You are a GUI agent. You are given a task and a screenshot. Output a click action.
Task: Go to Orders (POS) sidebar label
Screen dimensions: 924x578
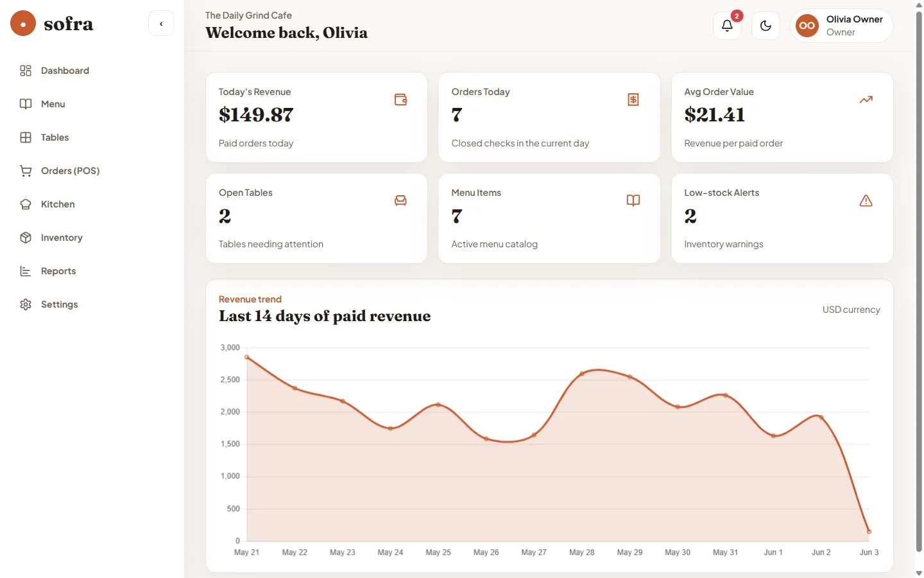[71, 171]
